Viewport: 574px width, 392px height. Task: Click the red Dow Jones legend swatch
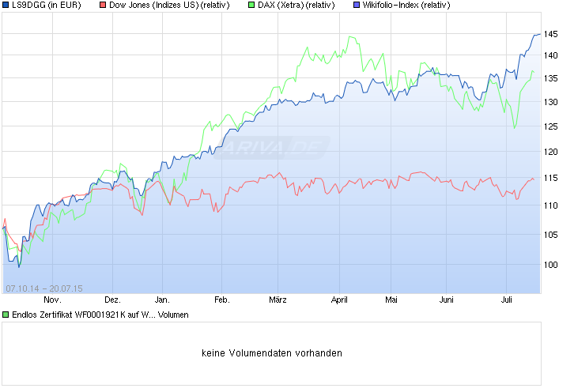[102, 6]
